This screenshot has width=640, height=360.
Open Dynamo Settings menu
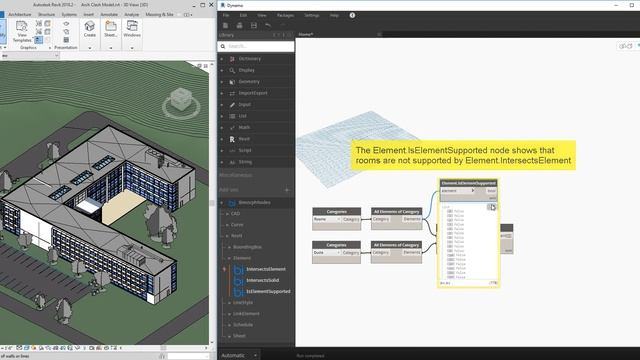[x=312, y=15]
